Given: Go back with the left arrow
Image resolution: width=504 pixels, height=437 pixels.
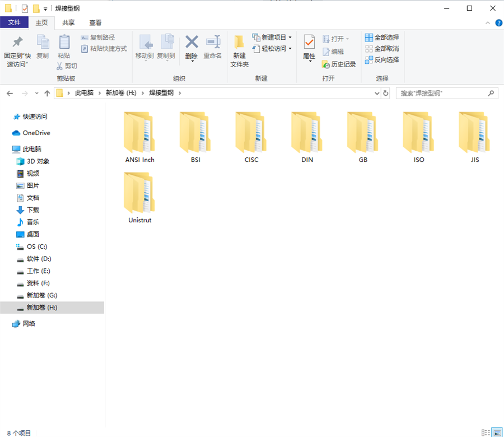Looking at the screenshot, I should point(10,93).
